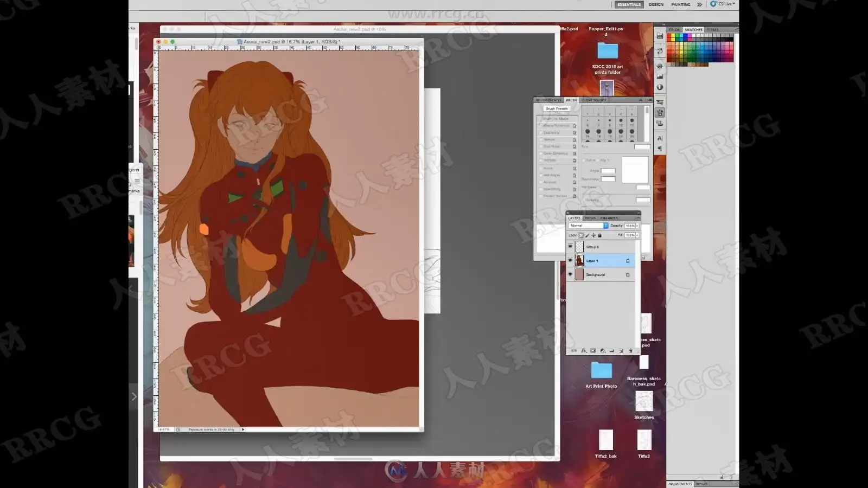This screenshot has width=868, height=488.
Task: Open the CS Live dropdown
Action: click(x=723, y=4)
